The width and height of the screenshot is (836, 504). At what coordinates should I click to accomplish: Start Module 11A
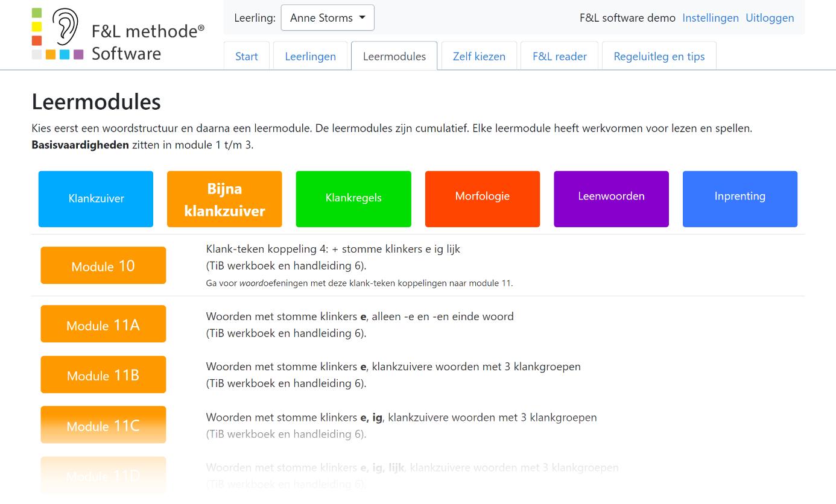[x=103, y=324]
